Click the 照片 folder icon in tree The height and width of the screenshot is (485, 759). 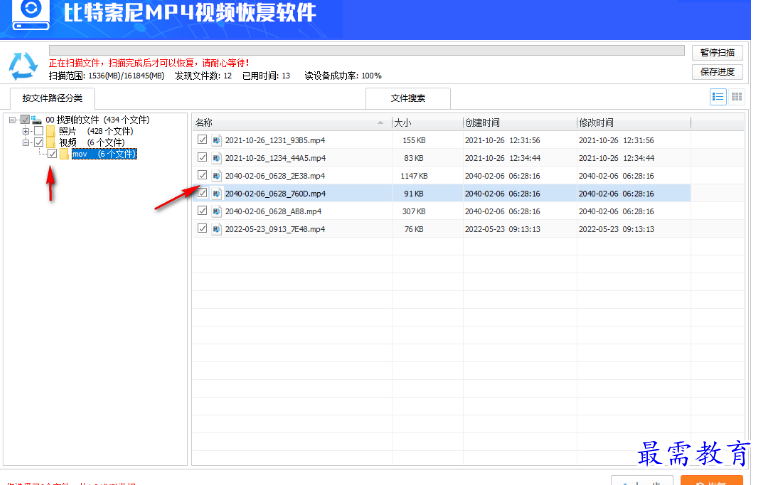tap(51, 131)
